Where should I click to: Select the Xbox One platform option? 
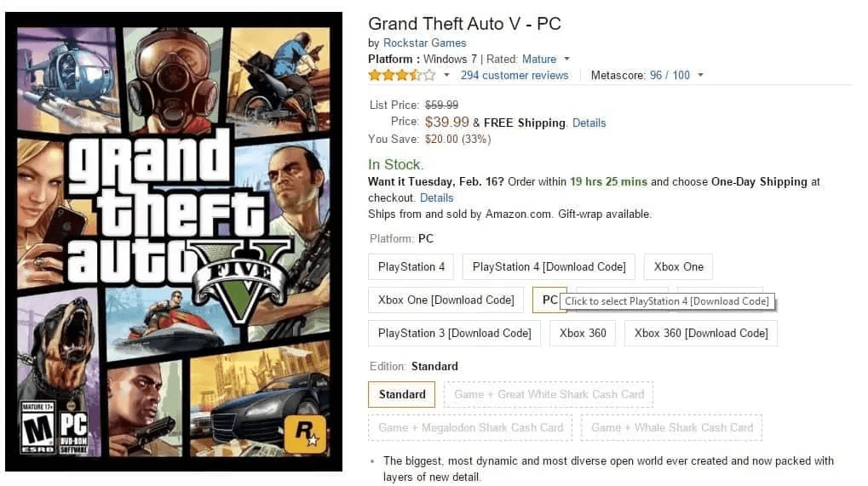coord(678,266)
